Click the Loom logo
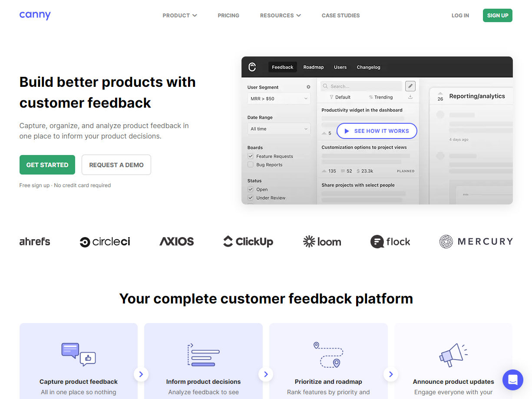 [322, 241]
